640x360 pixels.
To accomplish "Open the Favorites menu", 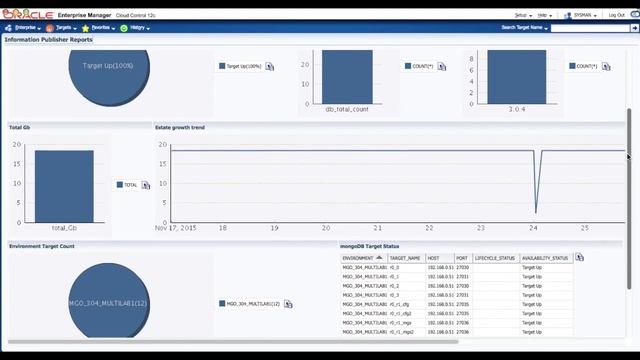I will coord(103,28).
